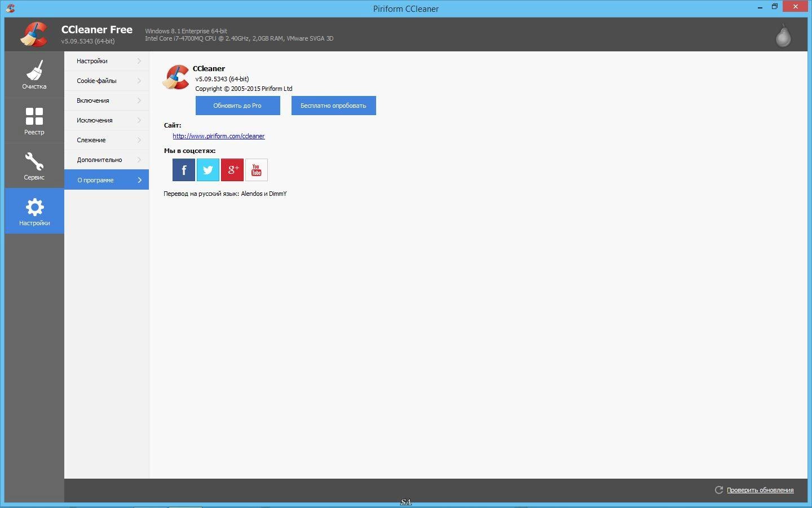The width and height of the screenshot is (812, 508).
Task: Click the Intel Core i7-4700MQ CPU info text
Action: (x=239, y=38)
